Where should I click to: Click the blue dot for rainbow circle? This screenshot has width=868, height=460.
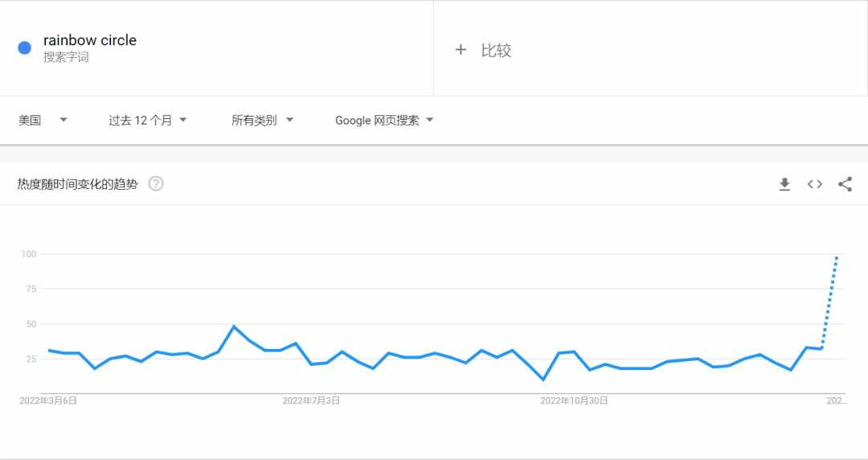point(24,48)
